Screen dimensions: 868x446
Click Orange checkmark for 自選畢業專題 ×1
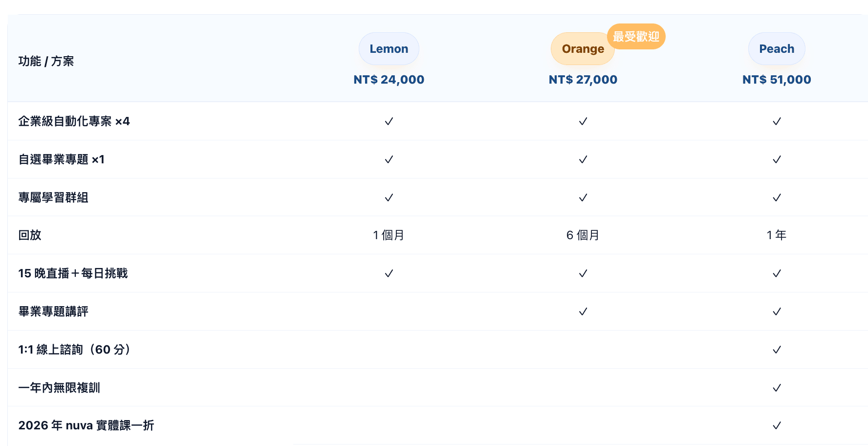click(583, 159)
